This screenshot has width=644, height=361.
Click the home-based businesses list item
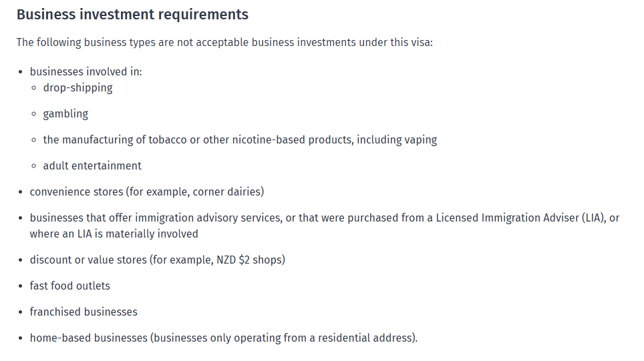click(223, 338)
